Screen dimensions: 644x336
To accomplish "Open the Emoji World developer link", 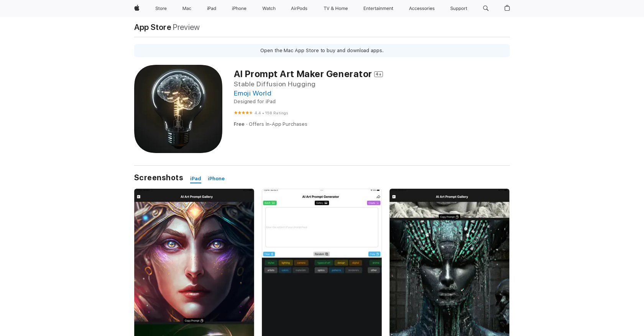I will coord(253,93).
